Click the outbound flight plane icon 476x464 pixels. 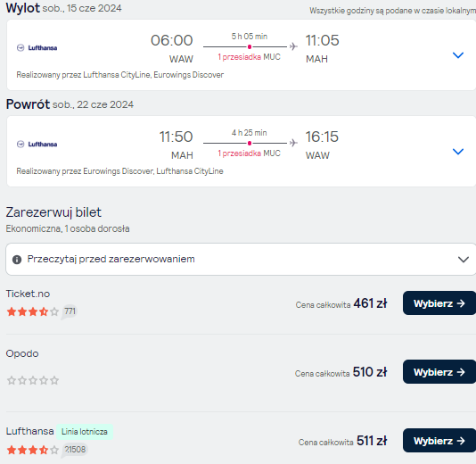[293, 46]
